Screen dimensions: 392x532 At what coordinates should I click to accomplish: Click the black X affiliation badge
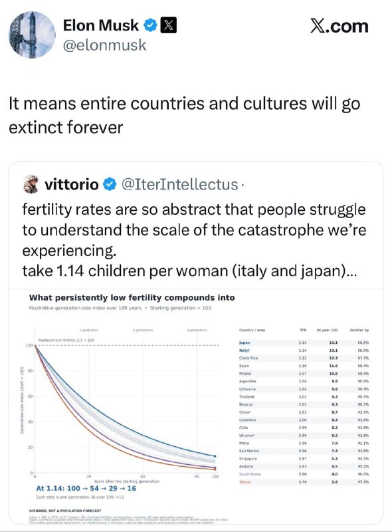168,25
